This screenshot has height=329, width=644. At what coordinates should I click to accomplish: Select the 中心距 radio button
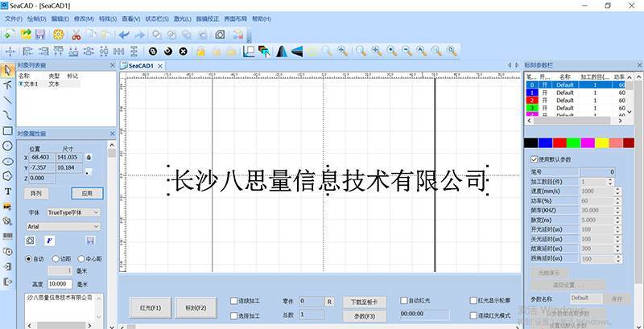pyautogui.click(x=81, y=259)
